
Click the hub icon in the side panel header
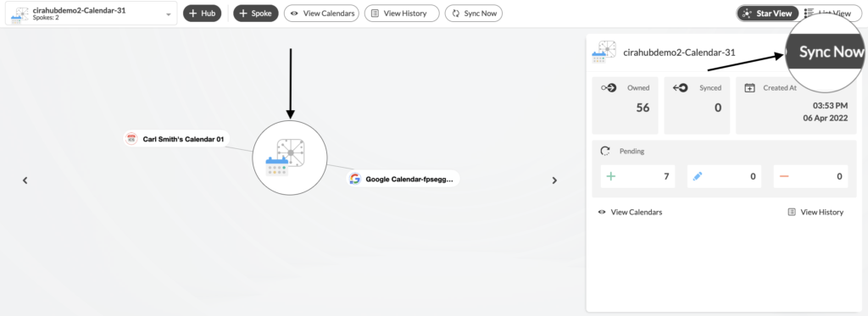pos(604,52)
